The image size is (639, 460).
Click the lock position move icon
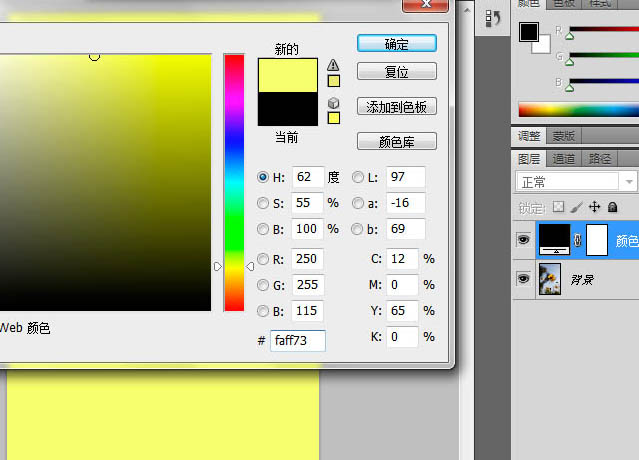(594, 207)
